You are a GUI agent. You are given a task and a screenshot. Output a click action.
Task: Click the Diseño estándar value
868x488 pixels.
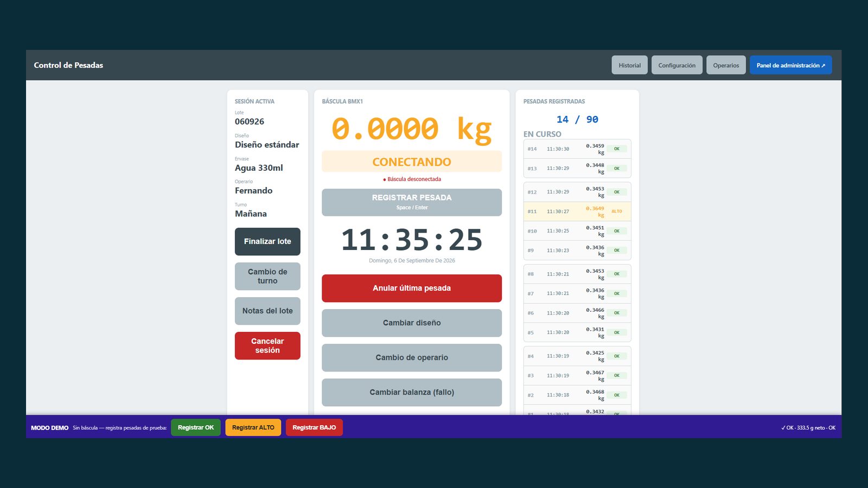(x=267, y=145)
